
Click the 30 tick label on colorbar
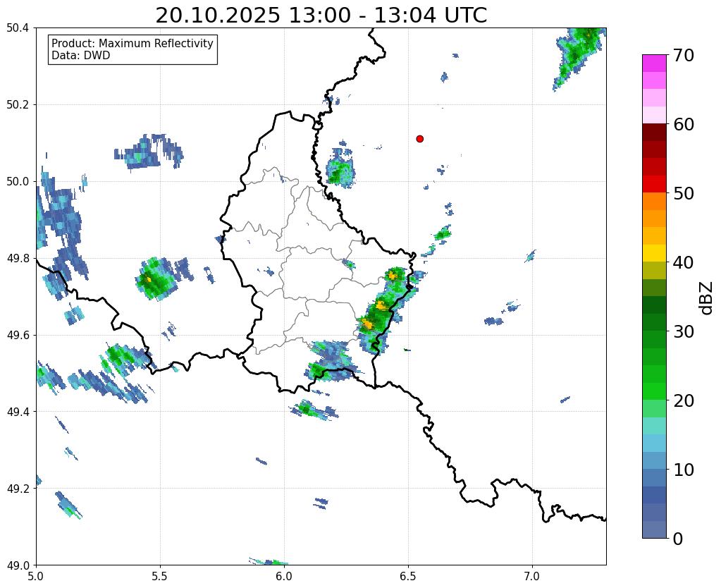click(x=682, y=331)
